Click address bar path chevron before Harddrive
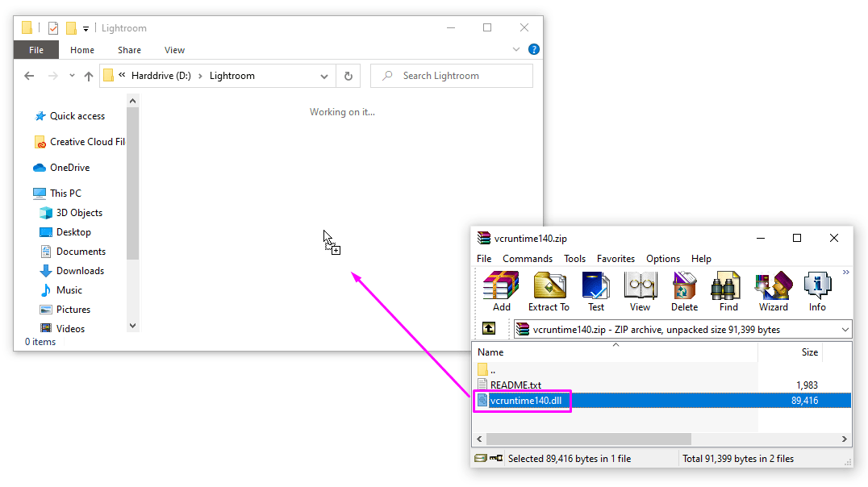 pyautogui.click(x=122, y=75)
